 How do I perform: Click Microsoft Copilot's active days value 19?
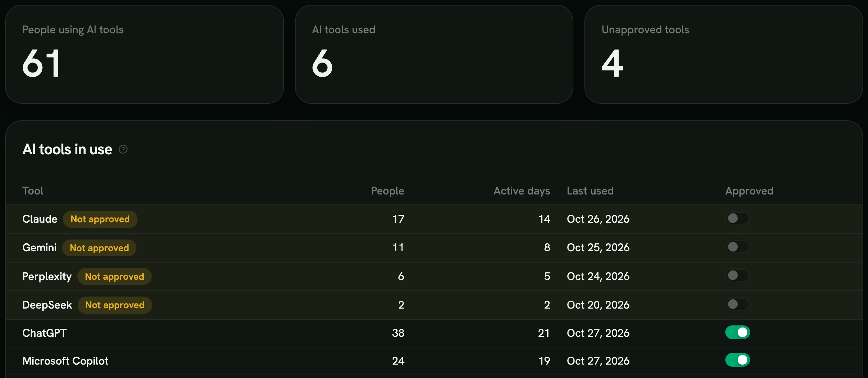coord(544,361)
